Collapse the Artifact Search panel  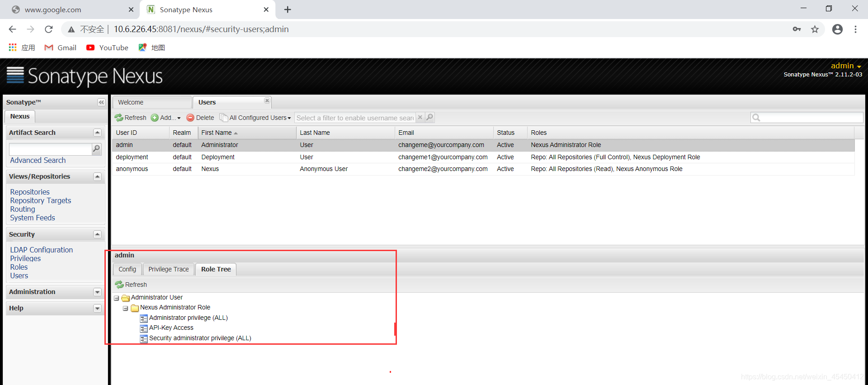(97, 133)
